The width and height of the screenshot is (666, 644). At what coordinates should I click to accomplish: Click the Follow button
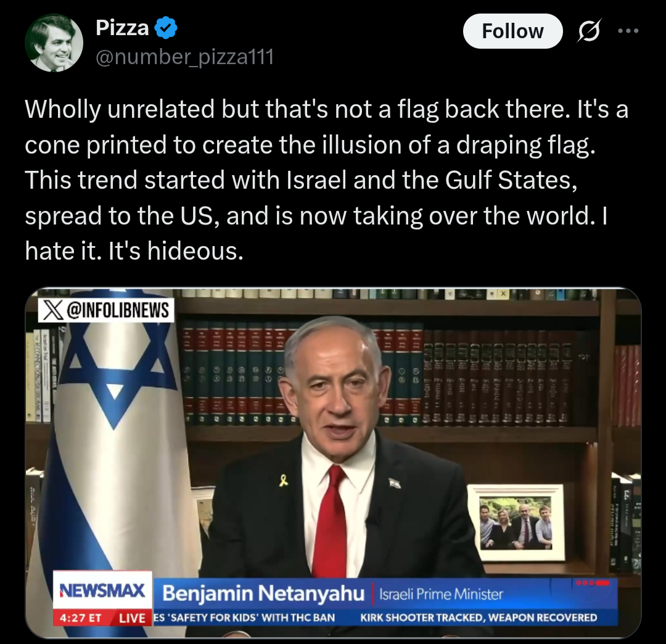pos(512,31)
